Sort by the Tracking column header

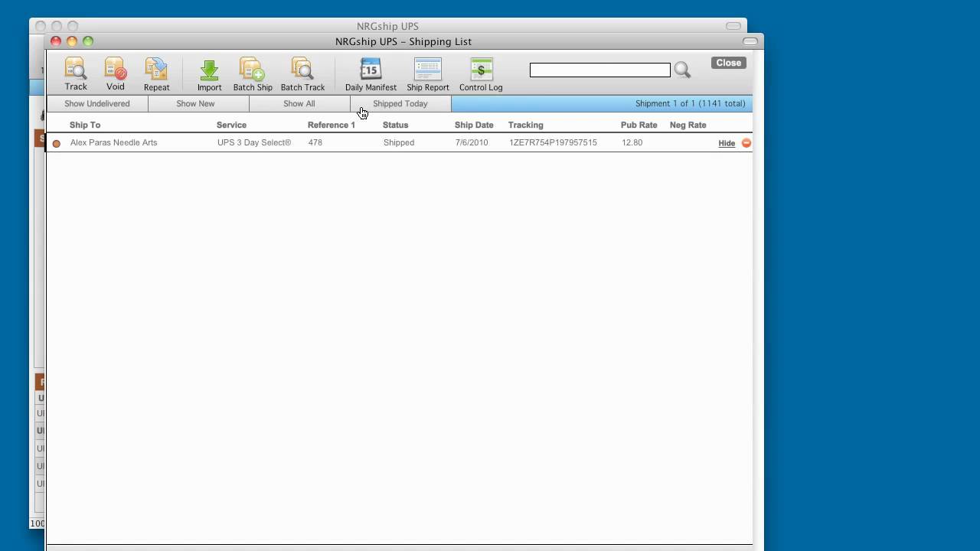click(525, 125)
